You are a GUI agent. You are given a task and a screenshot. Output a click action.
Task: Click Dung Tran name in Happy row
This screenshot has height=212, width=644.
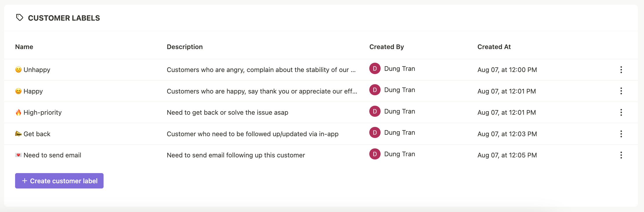pos(400,90)
